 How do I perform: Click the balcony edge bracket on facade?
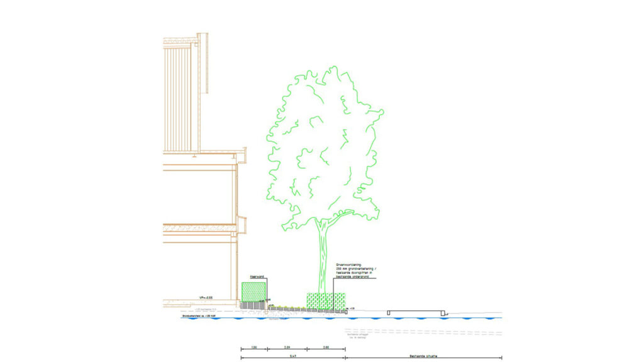[241, 224]
